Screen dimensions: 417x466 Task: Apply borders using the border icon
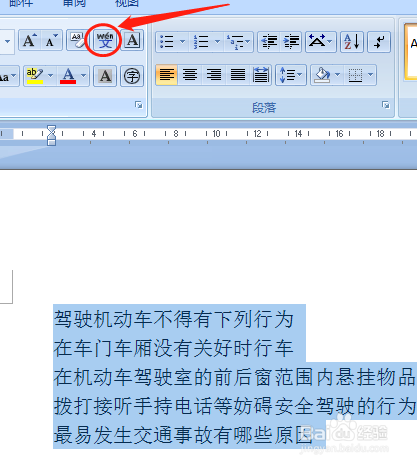(355, 75)
